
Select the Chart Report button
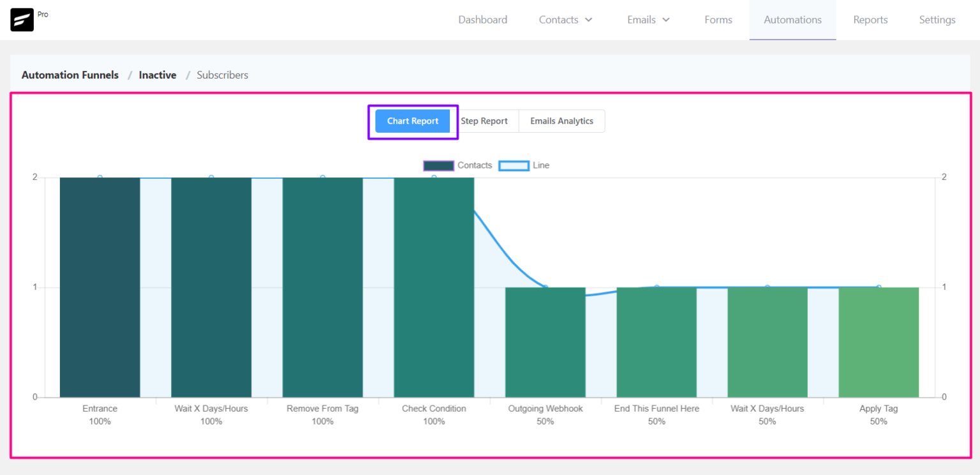pyautogui.click(x=413, y=121)
